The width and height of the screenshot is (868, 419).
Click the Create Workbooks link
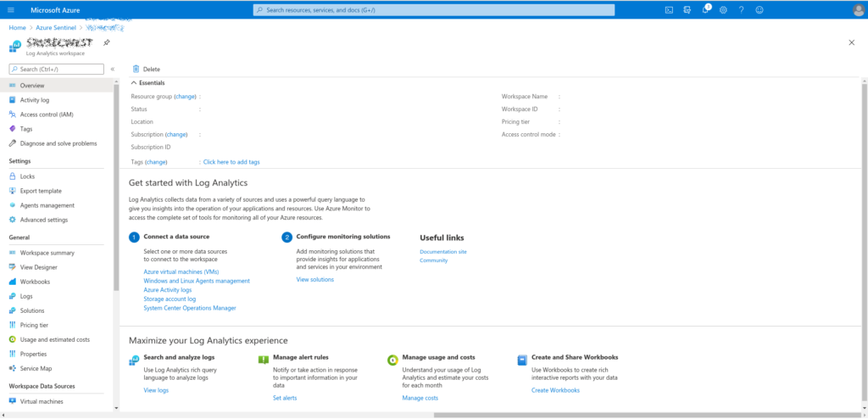tap(555, 390)
